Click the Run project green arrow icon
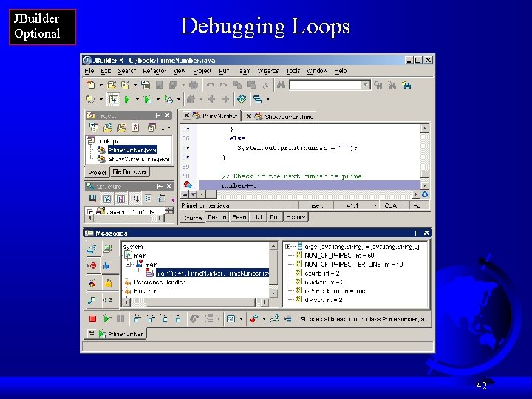The width and height of the screenshot is (532, 399). coord(127,100)
